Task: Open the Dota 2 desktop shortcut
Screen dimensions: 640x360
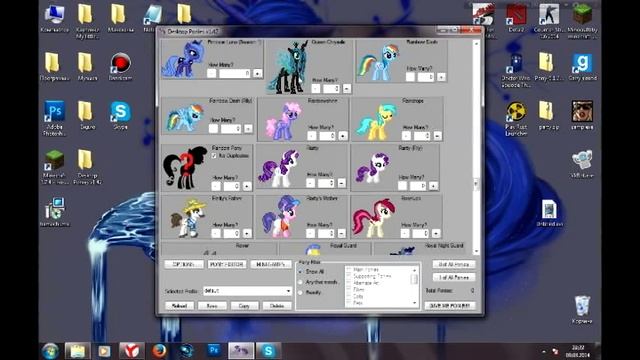Action: (516, 18)
